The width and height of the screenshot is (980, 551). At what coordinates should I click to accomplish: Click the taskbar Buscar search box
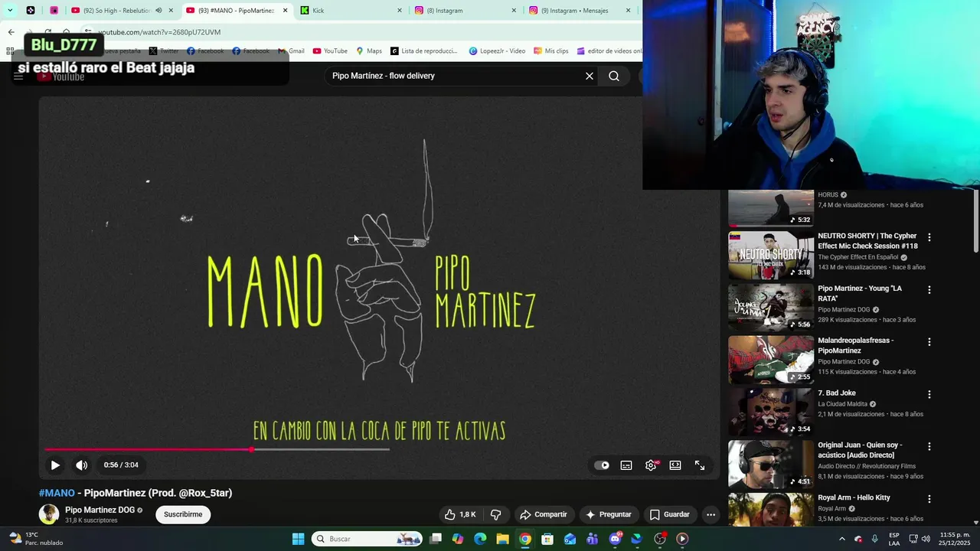[x=367, y=539]
